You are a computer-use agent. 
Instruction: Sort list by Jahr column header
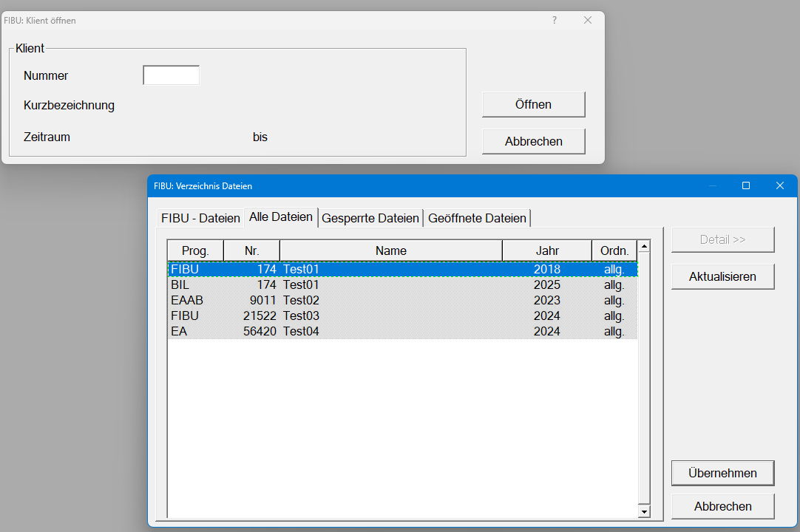(547, 250)
